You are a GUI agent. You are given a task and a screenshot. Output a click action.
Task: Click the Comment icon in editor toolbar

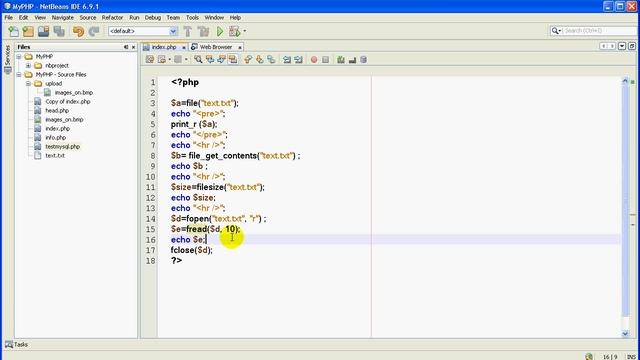[x=341, y=60]
